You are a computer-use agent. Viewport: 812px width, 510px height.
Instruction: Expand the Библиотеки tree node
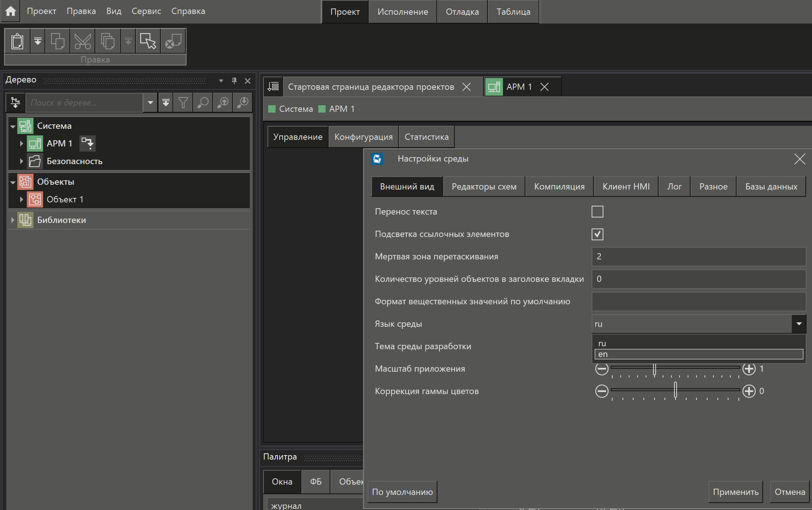coord(13,220)
